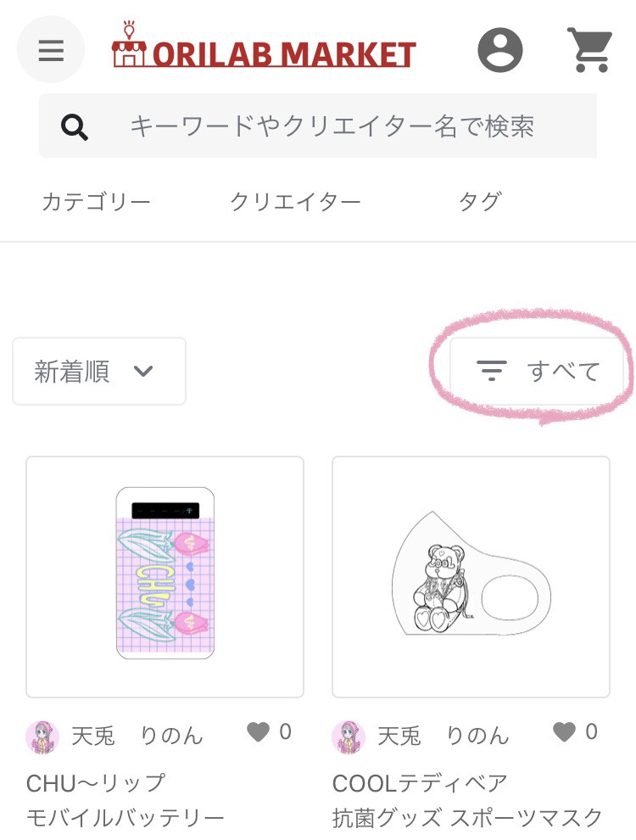Viewport: 636px width, 840px height.
Task: Click the search magnifier icon
Action: [75, 127]
